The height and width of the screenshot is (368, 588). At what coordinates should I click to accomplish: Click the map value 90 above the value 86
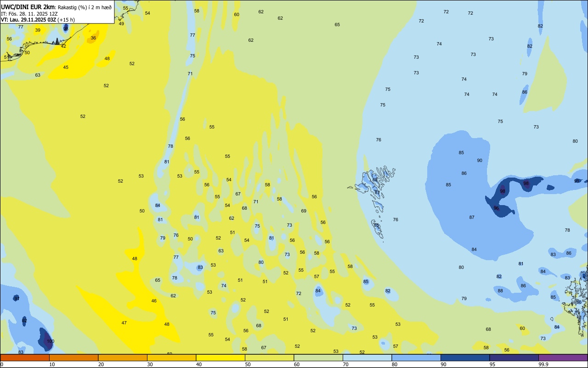pos(480,161)
